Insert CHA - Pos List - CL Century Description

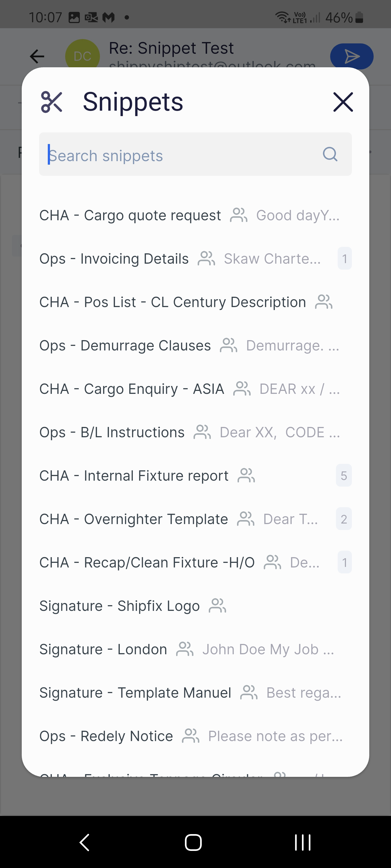(x=172, y=302)
